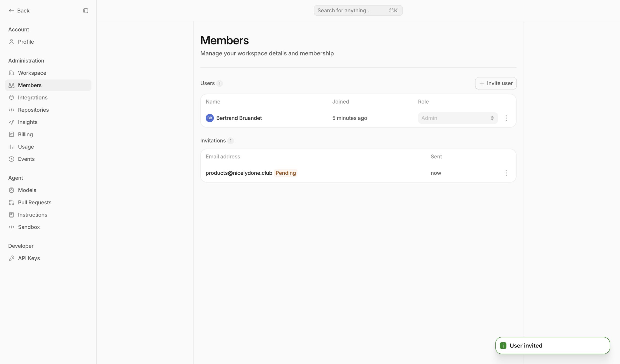Viewport: 620px width, 364px height.
Task: Click the Repositories code icon
Action: [x=11, y=110]
